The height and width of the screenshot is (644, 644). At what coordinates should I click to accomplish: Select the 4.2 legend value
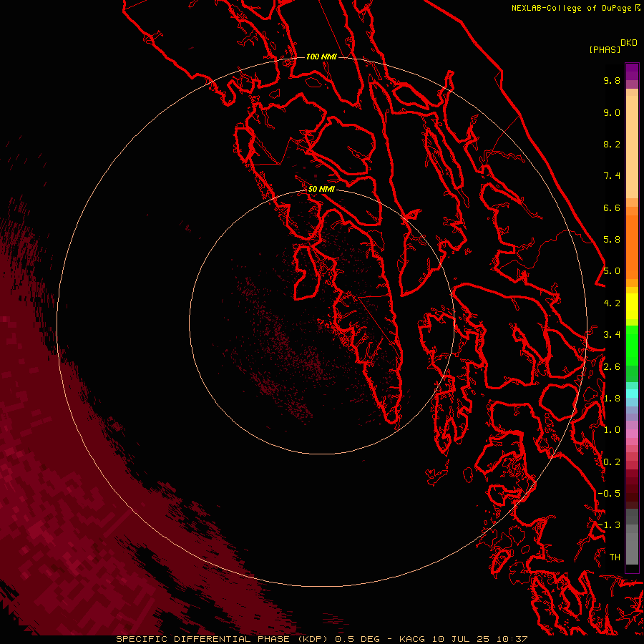pos(612,303)
